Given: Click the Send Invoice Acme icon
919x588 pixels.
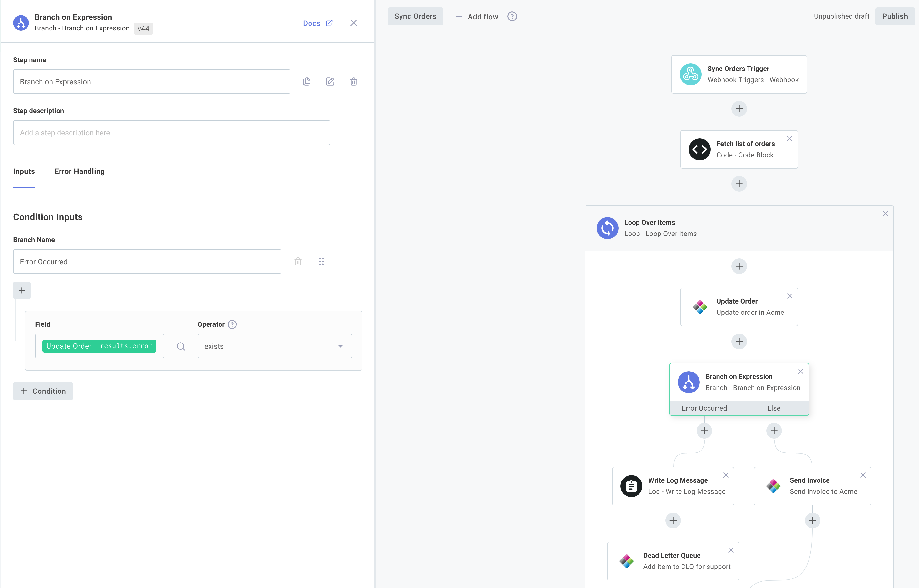Looking at the screenshot, I should click(x=773, y=486).
